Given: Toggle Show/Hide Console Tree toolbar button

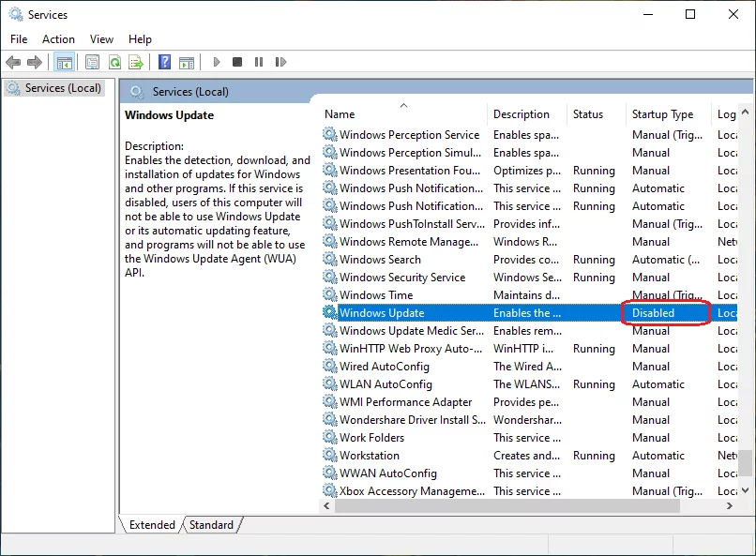Looking at the screenshot, I should [65, 62].
